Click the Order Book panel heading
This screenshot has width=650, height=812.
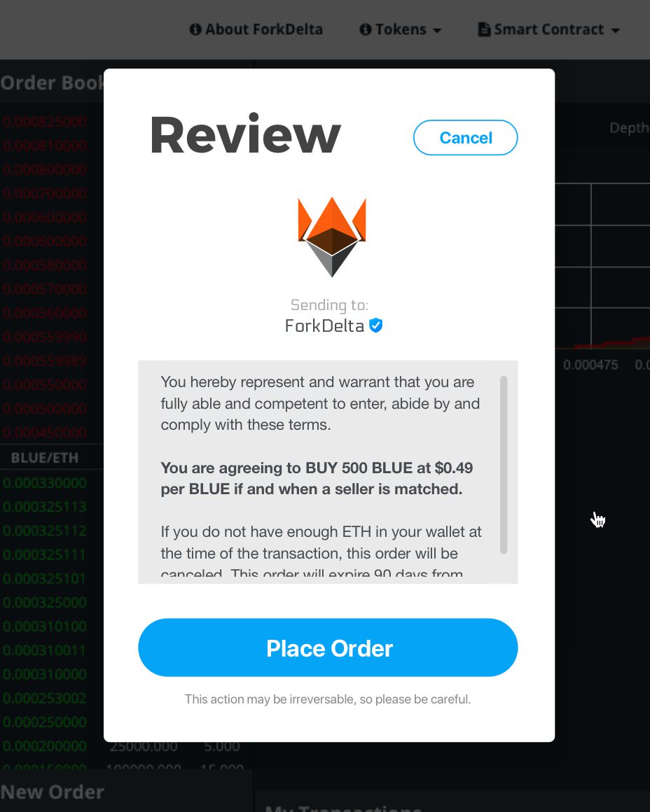point(52,83)
